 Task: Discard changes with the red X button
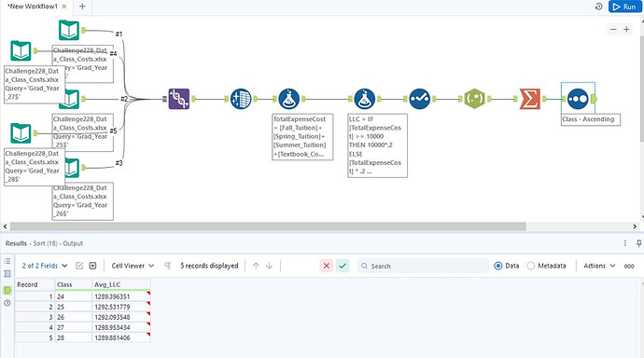(327, 266)
